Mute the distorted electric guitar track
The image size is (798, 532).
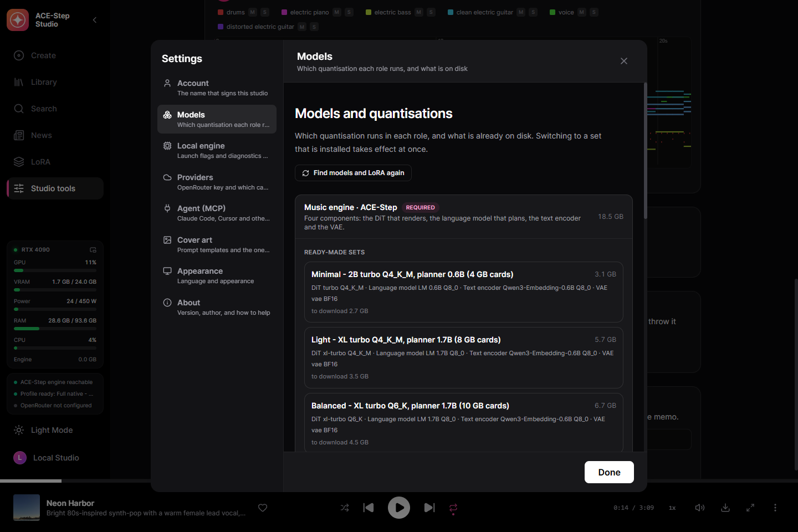(302, 27)
